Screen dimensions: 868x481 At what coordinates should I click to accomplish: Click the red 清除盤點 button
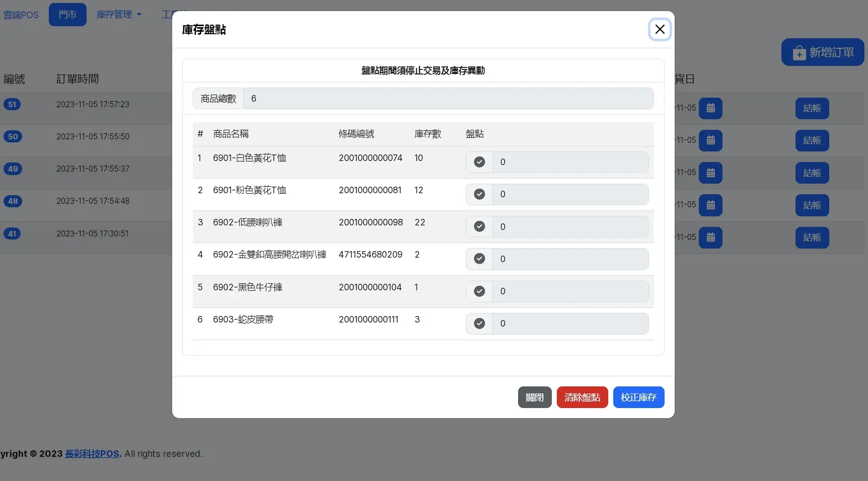pos(582,397)
